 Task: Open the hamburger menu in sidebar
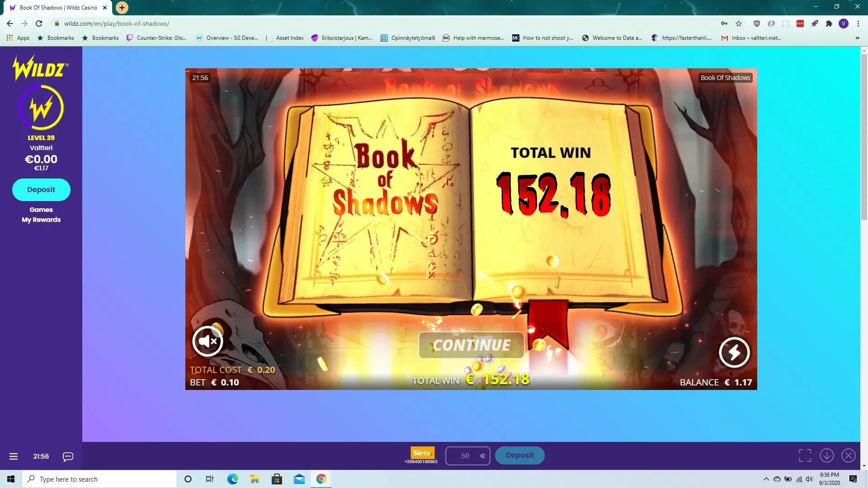(14, 456)
